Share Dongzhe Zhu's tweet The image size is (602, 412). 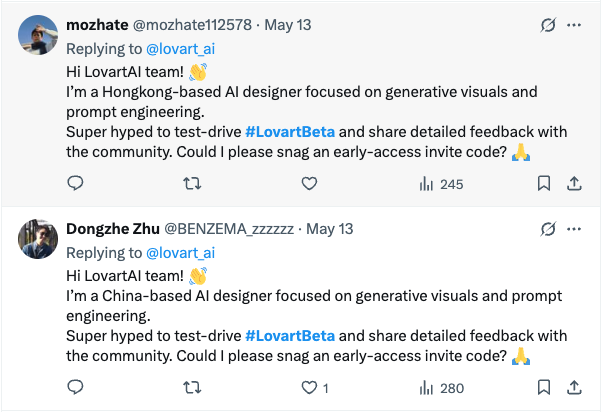pos(574,387)
